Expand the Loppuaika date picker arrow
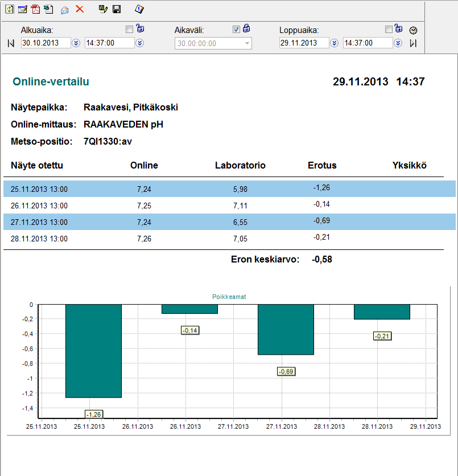This screenshot has height=476, width=458. point(334,43)
